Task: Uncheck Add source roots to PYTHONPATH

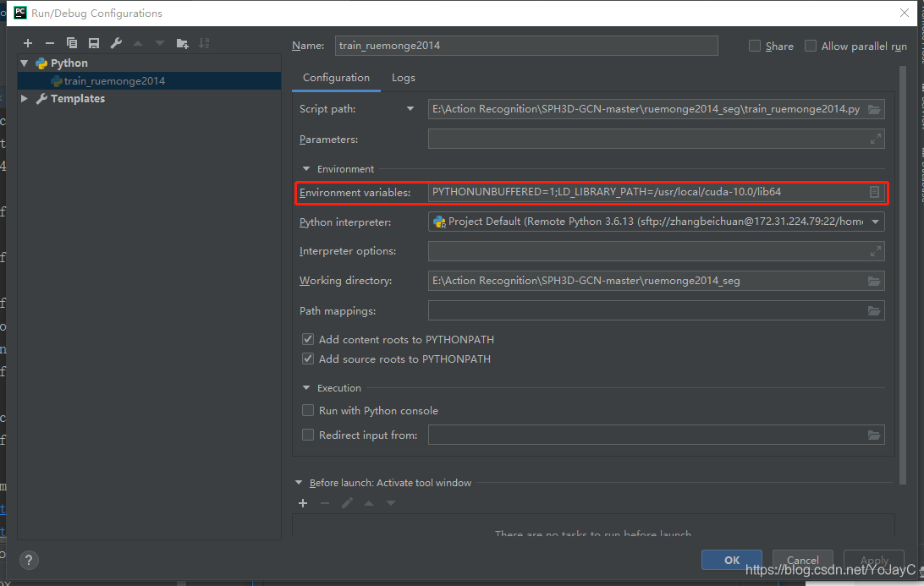Action: pyautogui.click(x=308, y=359)
